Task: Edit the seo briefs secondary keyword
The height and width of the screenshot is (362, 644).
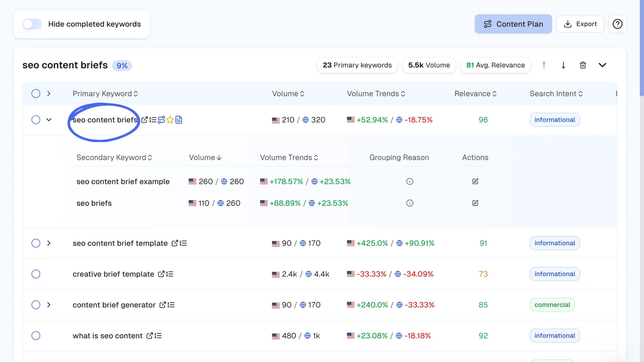Action: point(475,203)
